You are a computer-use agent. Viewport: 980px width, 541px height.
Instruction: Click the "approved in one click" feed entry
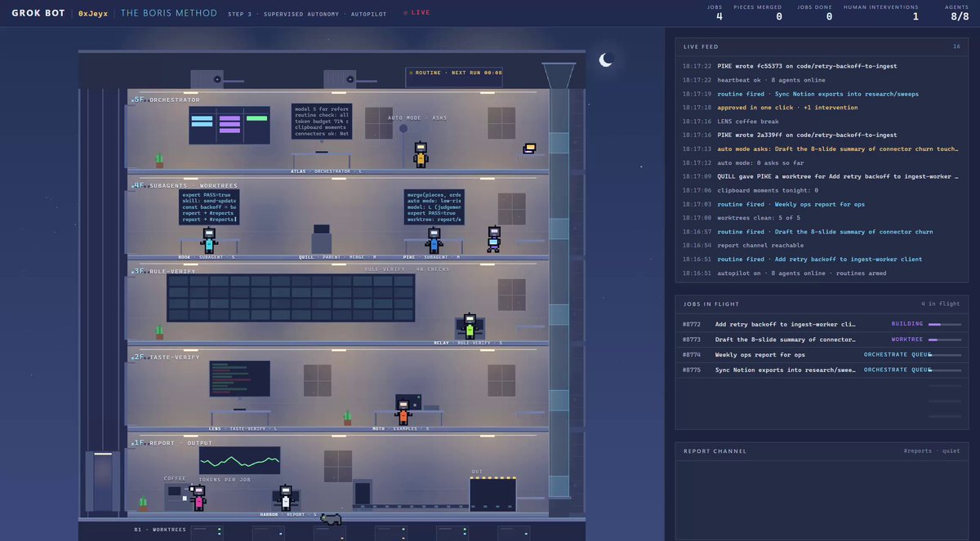click(787, 108)
